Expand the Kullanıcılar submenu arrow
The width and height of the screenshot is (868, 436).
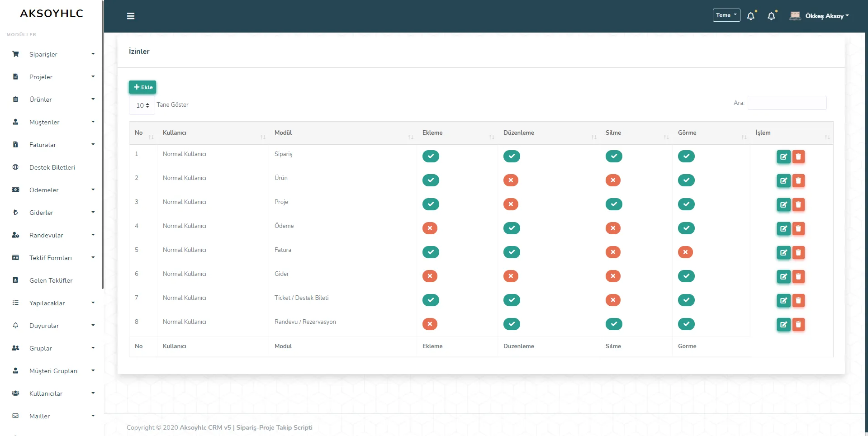tap(93, 393)
